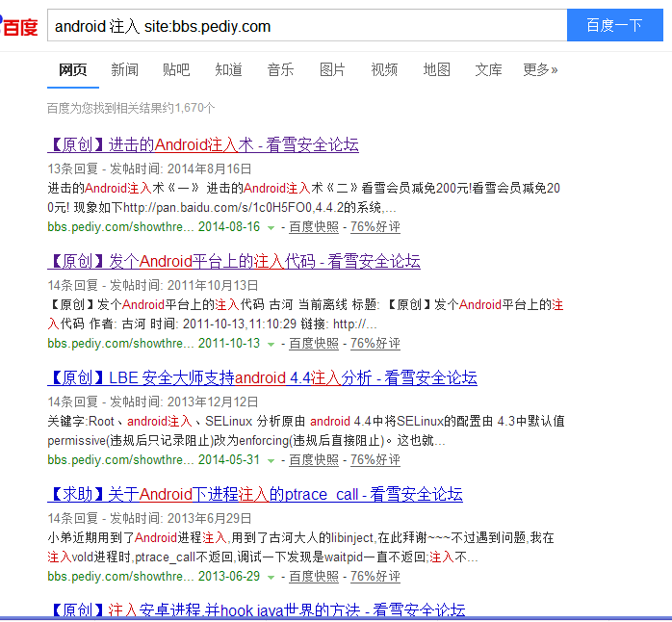
Task: Click snippet line starting 关键字:Root、android注入
Action: [306, 422]
